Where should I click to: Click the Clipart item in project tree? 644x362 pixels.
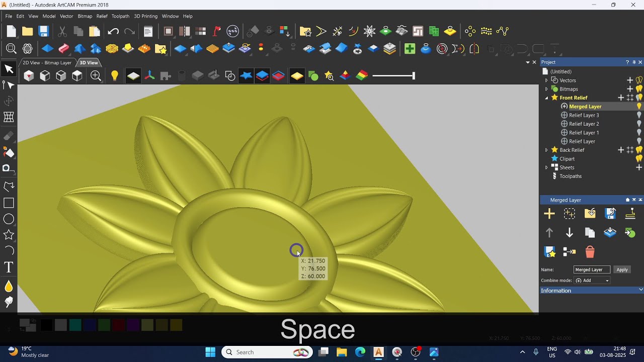click(567, 159)
